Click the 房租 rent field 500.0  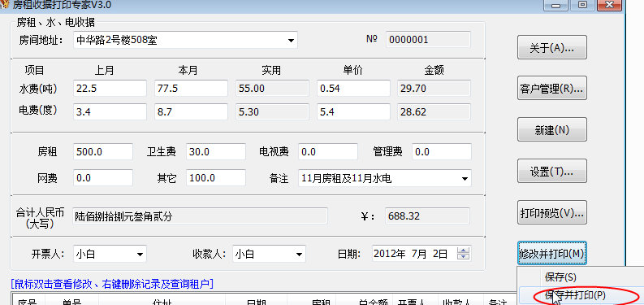[103, 152]
